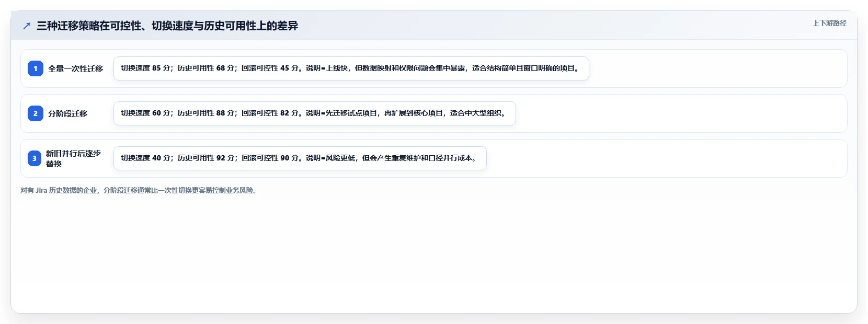Click the description starting 切换速度 60 分
This screenshot has height=324, width=868.
(x=314, y=113)
